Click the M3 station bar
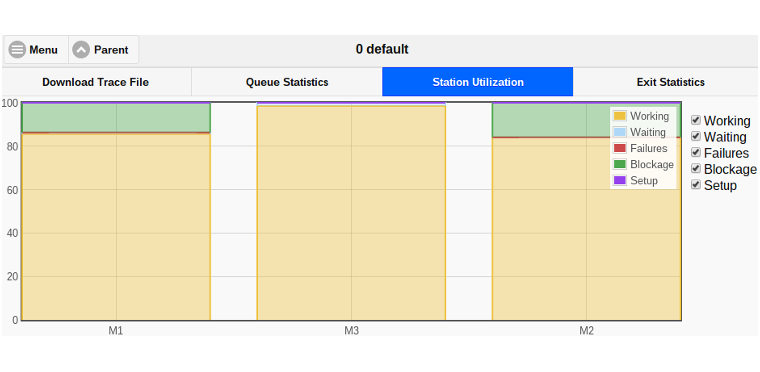The image size is (760, 372). (351, 211)
